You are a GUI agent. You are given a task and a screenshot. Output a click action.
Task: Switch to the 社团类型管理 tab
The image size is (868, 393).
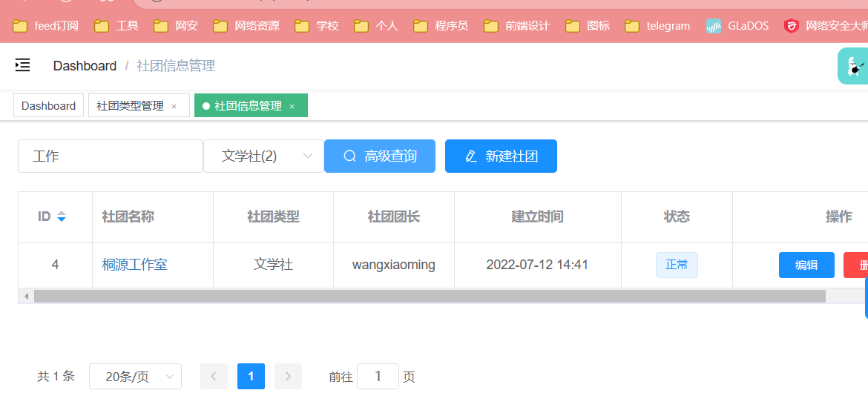[130, 106]
